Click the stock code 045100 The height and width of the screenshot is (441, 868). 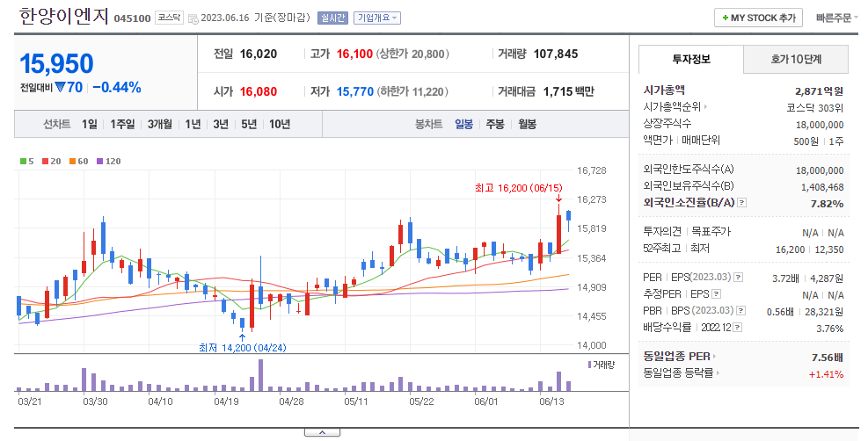tap(132, 18)
